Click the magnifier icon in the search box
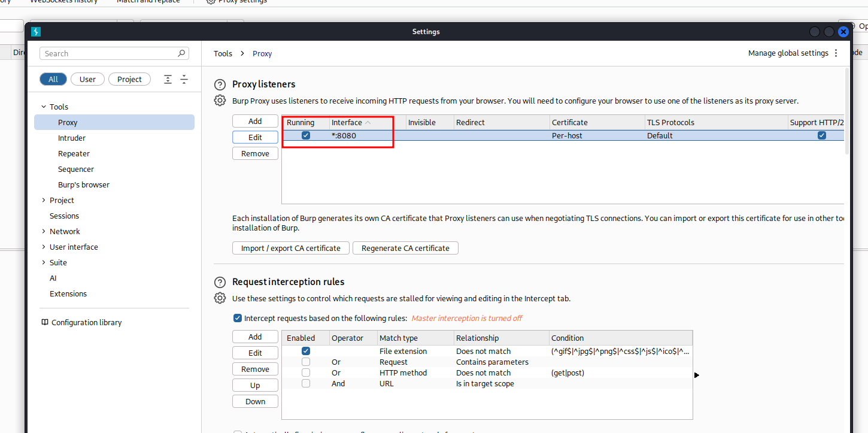868x433 pixels. (x=181, y=53)
